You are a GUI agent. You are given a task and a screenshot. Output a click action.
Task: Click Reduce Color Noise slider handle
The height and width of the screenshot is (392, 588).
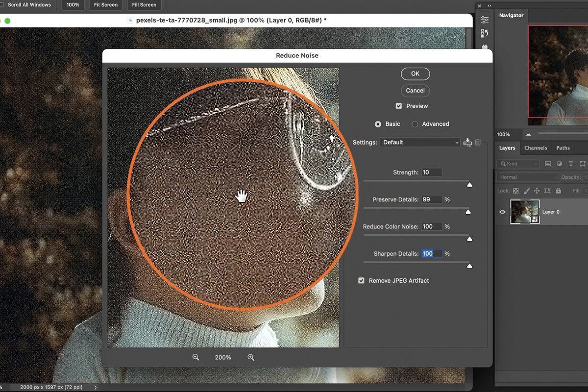[469, 239]
